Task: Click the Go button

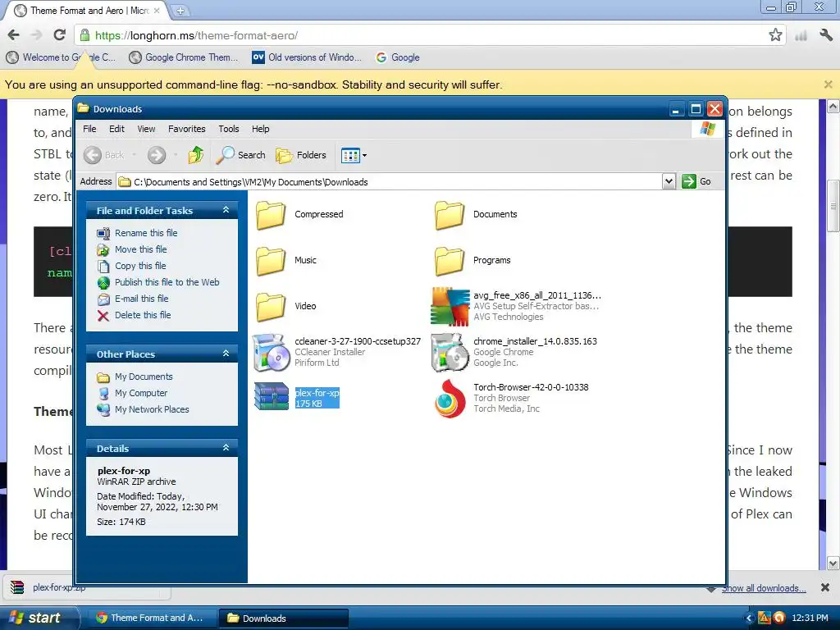Action: tap(696, 181)
